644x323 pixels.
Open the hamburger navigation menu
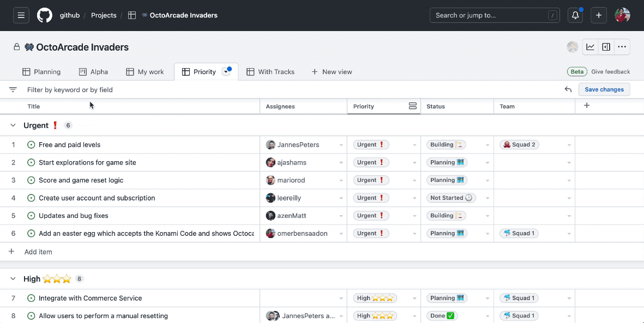click(21, 15)
